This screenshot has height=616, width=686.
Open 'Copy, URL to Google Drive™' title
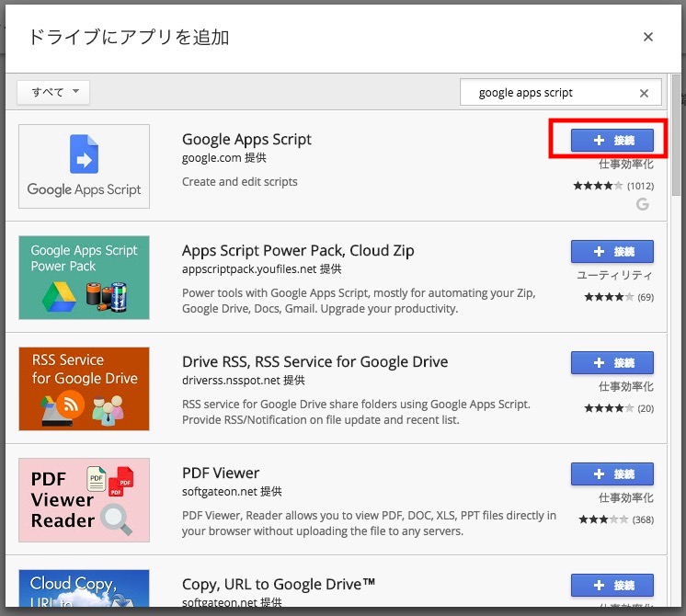click(x=279, y=585)
